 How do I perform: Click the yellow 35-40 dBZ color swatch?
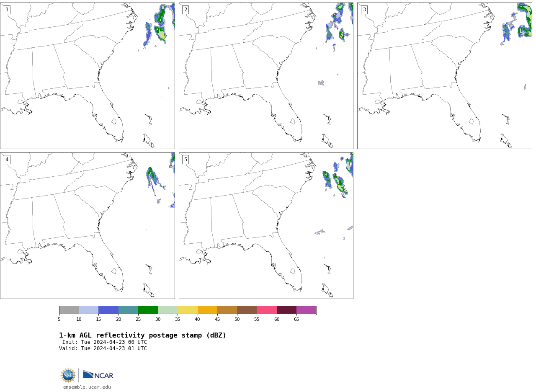188,310
